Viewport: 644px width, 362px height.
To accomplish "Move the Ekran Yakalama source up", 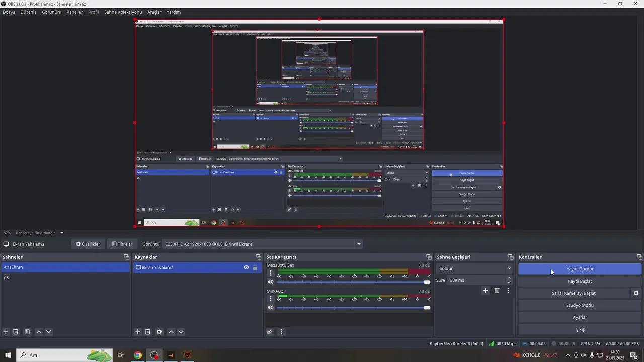I will 171,332.
